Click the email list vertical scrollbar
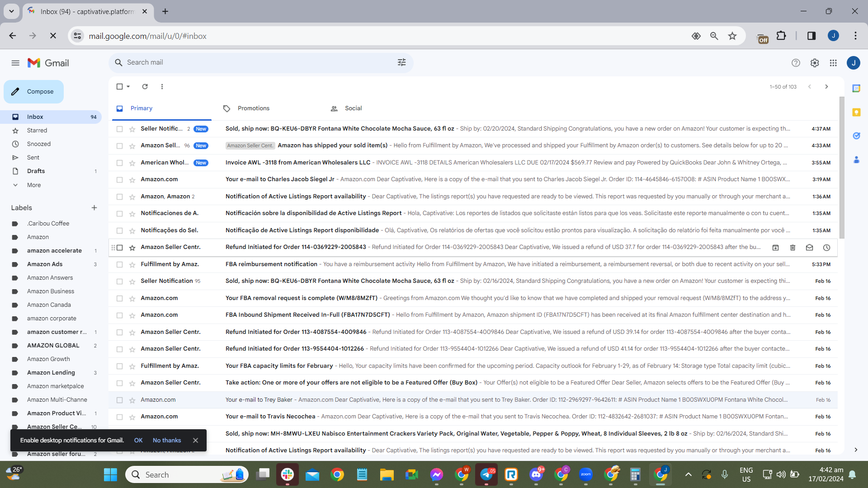Image resolution: width=868 pixels, height=488 pixels. (x=842, y=167)
